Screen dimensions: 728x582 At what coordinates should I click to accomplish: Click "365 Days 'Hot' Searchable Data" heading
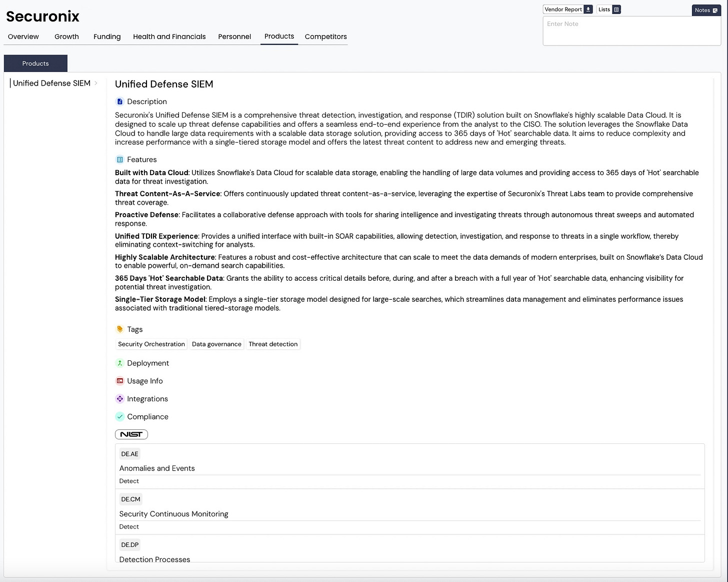click(x=169, y=278)
